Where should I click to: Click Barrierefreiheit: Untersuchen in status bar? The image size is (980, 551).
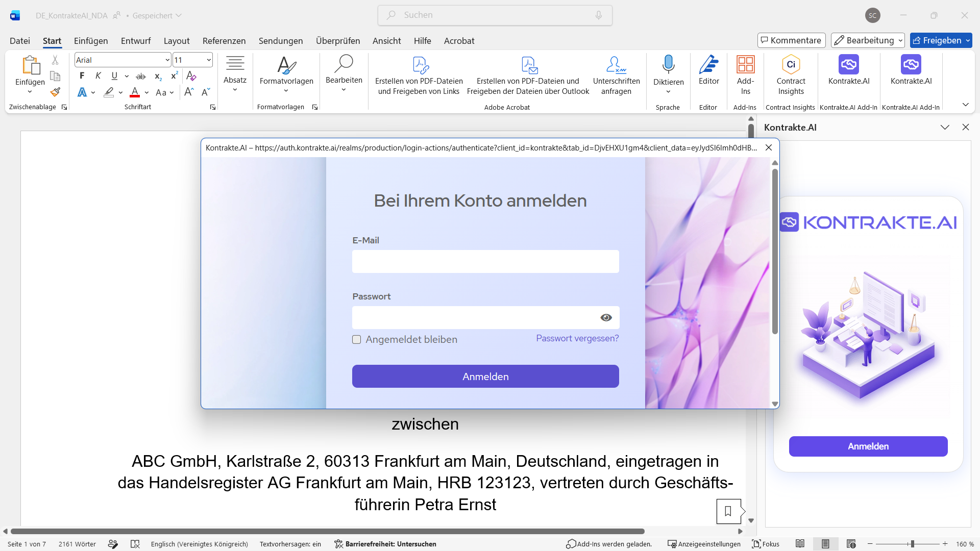tap(385, 544)
